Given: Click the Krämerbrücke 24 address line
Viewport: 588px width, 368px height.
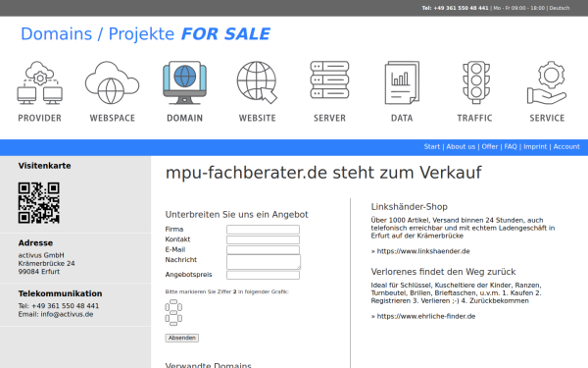Looking at the screenshot, I should click(x=46, y=264).
